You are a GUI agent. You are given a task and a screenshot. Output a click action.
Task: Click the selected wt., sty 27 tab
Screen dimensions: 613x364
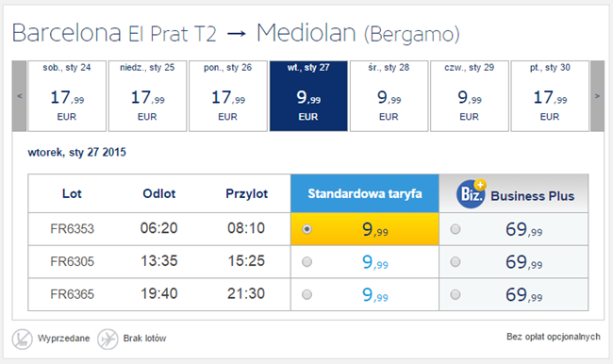308,96
